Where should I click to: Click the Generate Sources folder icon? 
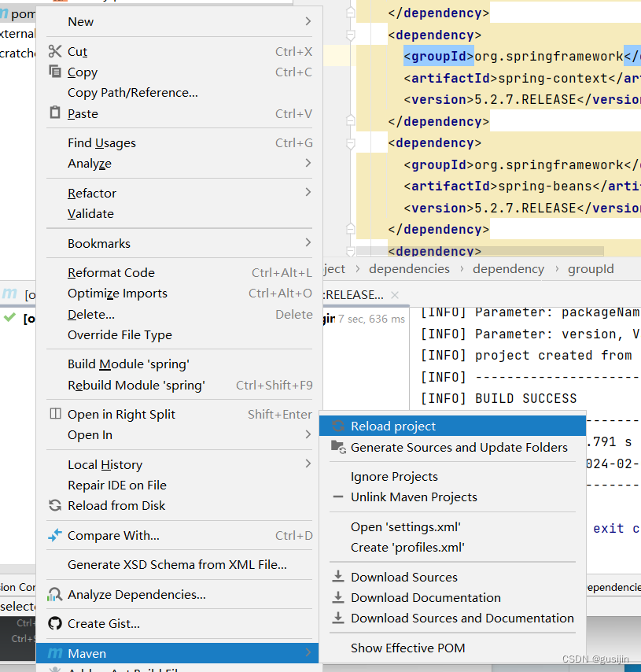tap(338, 447)
